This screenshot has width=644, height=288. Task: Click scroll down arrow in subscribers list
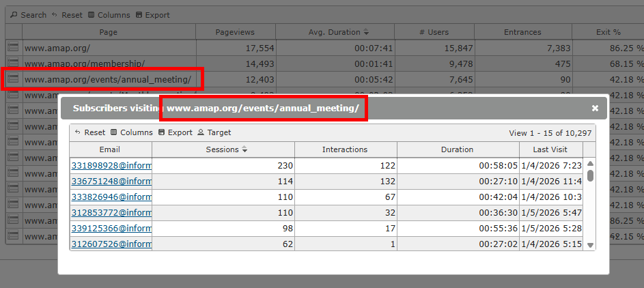[590, 245]
